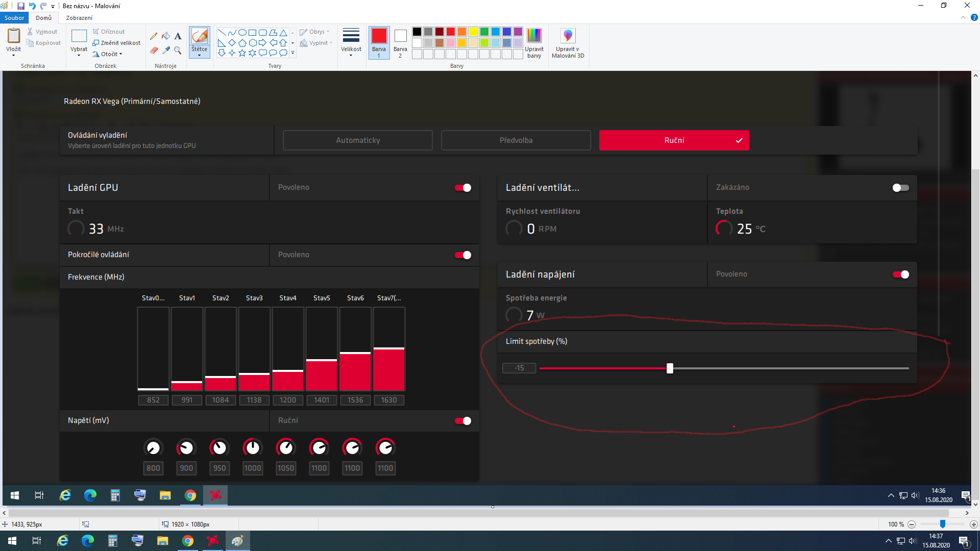Expand the Vložit paste options arrow

14,55
